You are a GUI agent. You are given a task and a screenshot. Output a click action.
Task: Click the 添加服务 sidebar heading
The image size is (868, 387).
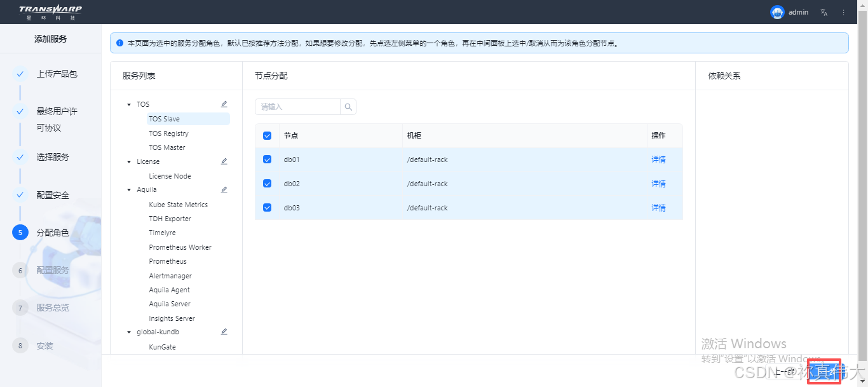(x=50, y=39)
